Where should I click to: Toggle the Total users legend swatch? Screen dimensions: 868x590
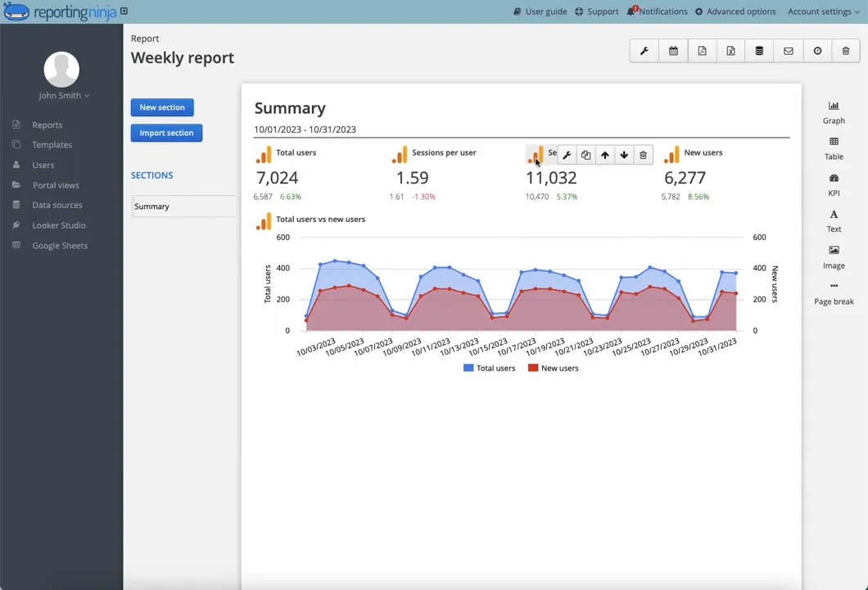[468, 368]
